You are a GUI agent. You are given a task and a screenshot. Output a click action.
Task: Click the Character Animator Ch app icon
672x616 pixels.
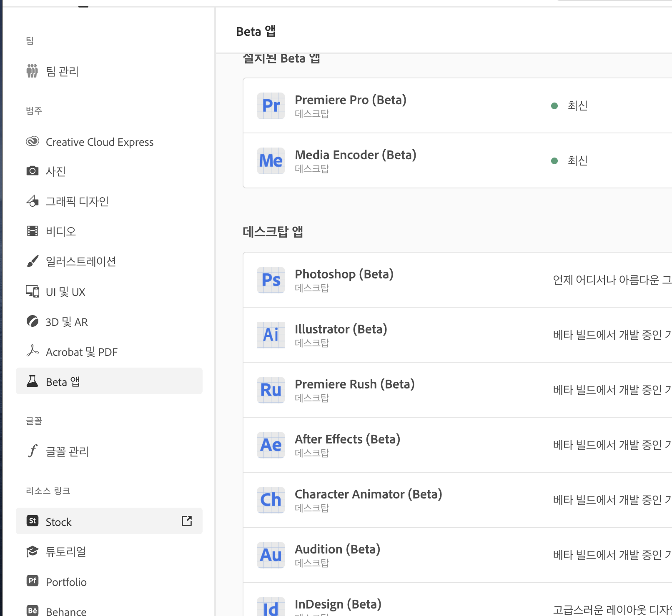[x=271, y=500]
